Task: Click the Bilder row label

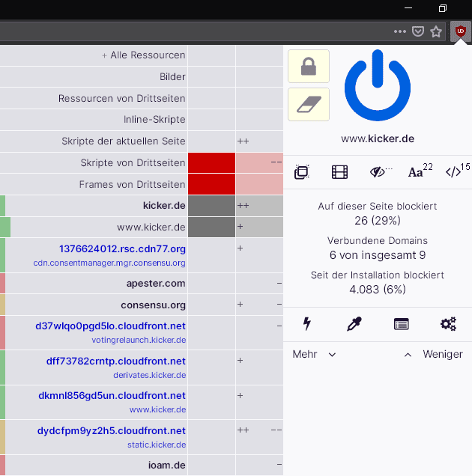Action: pos(172,77)
